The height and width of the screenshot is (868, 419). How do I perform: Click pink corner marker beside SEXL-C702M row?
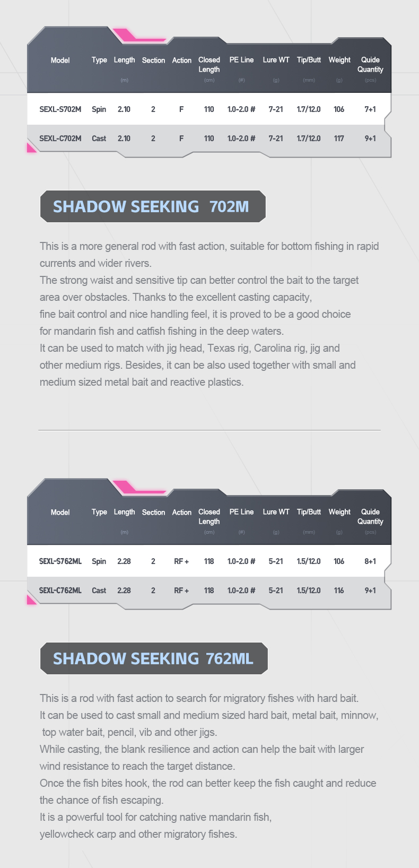(31, 147)
